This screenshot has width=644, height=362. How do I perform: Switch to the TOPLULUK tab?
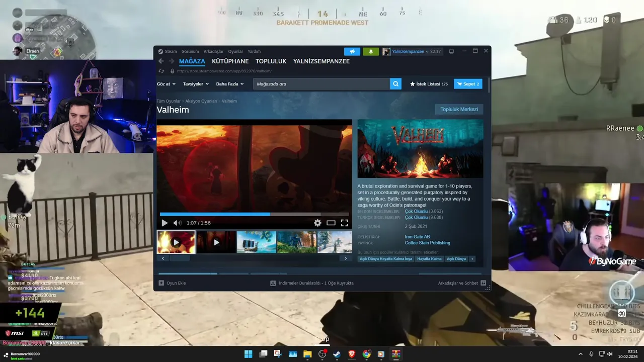pyautogui.click(x=271, y=61)
